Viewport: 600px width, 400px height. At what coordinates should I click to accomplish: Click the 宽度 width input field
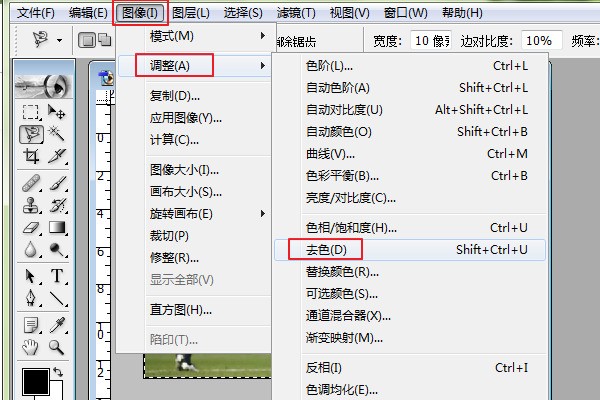coord(432,41)
